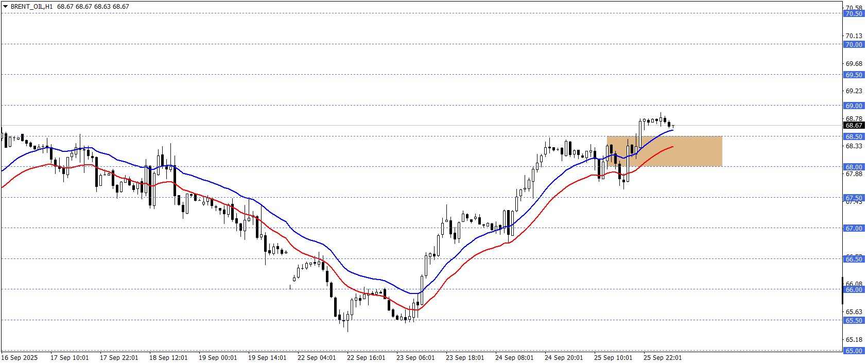Click the 22 Sep 04:01 time label

click(317, 358)
